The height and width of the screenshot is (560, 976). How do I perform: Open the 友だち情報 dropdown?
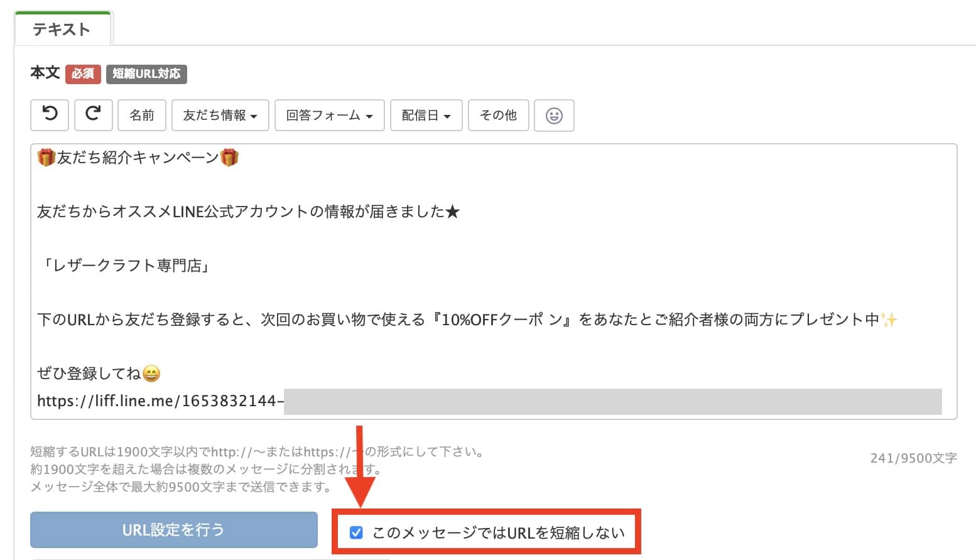[x=220, y=115]
